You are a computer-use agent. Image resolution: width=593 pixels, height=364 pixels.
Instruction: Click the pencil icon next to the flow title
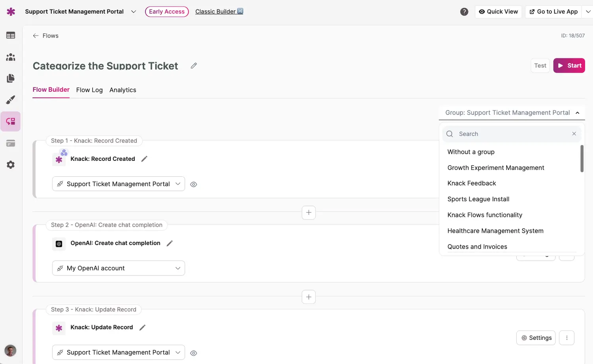click(x=194, y=66)
